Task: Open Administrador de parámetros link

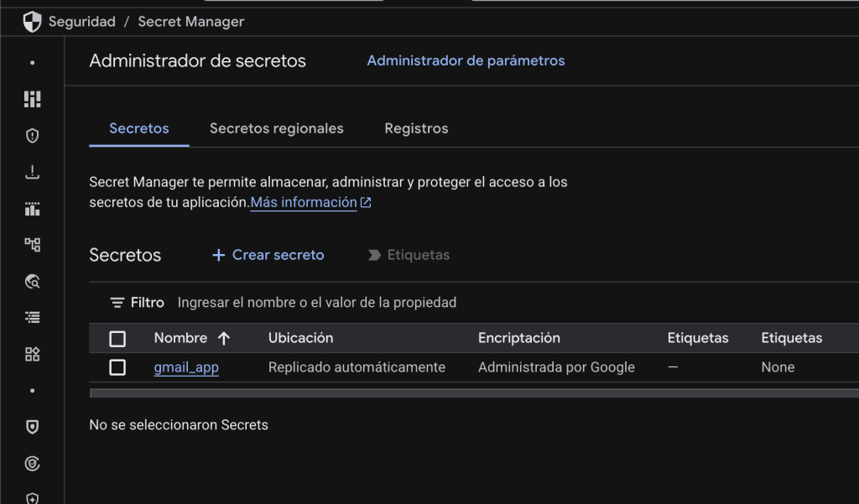Action: [x=466, y=61]
